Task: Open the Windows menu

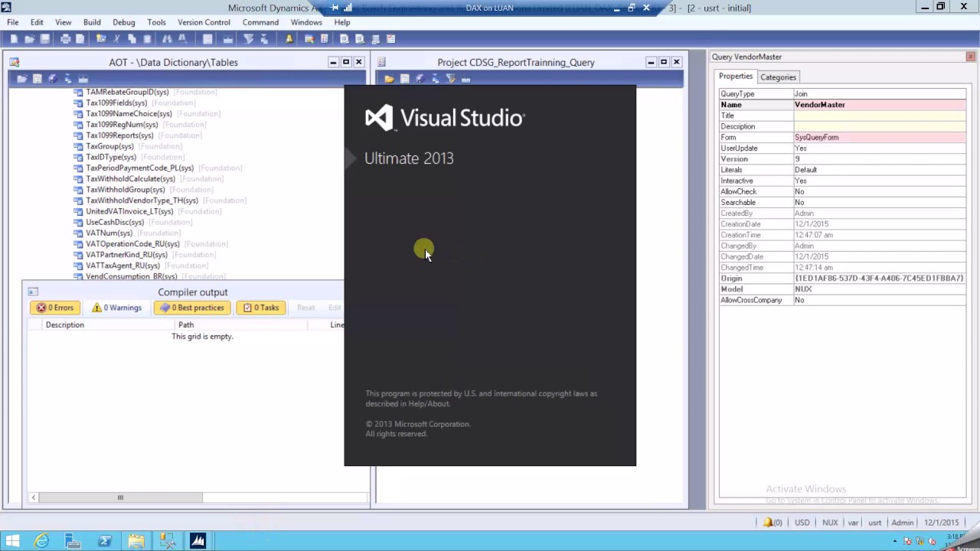Action: (306, 22)
